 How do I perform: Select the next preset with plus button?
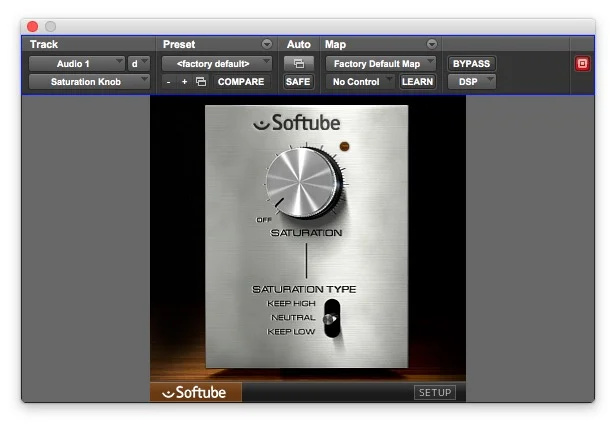pos(184,82)
